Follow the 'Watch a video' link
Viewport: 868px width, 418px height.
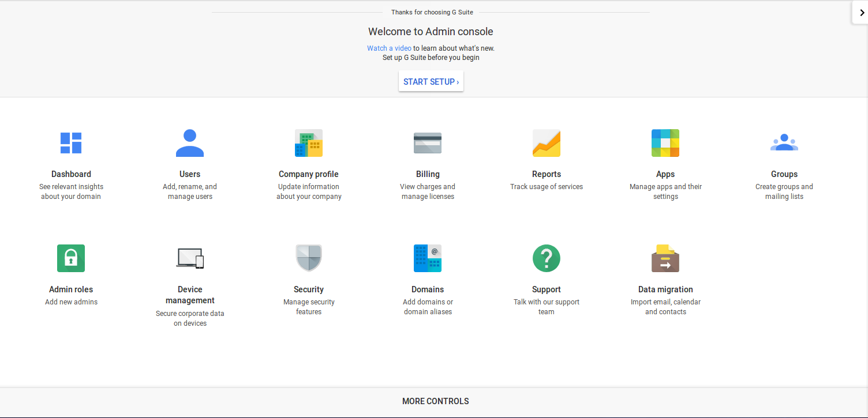click(x=389, y=48)
